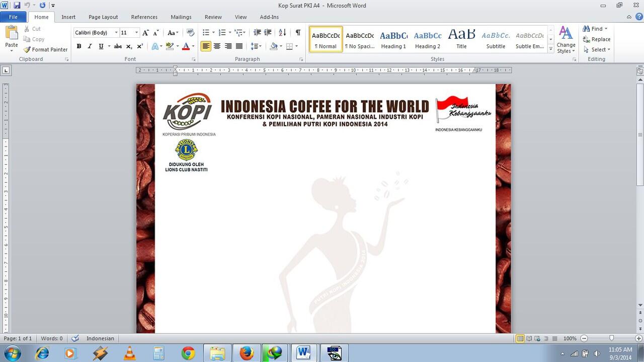Click the Sort icon
This screenshot has height=362, width=644.
[x=282, y=33]
